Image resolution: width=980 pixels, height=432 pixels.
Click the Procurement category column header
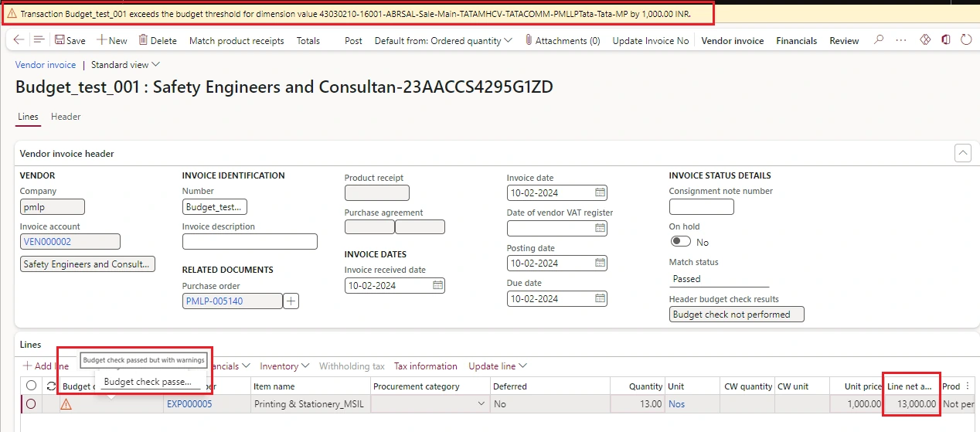tap(429, 386)
